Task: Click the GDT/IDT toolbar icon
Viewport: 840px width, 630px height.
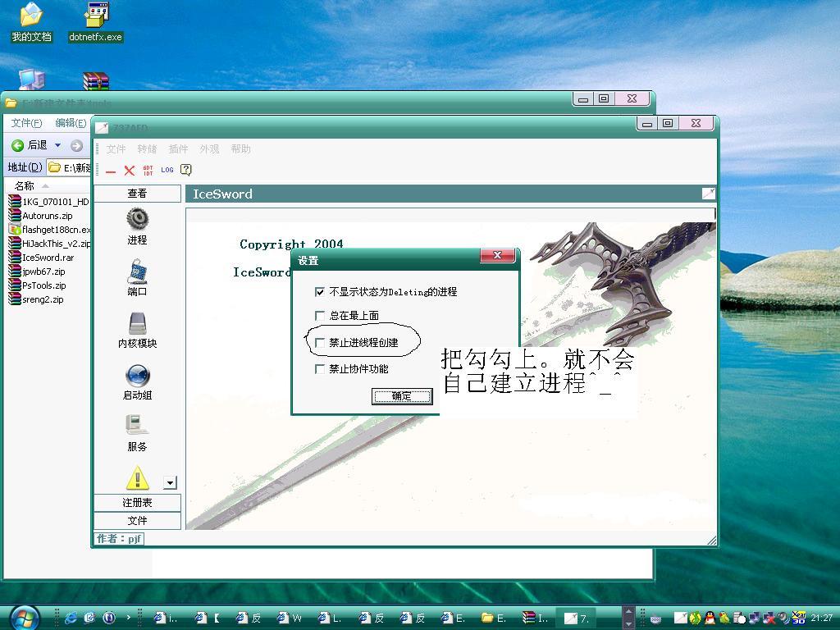Action: click(148, 171)
